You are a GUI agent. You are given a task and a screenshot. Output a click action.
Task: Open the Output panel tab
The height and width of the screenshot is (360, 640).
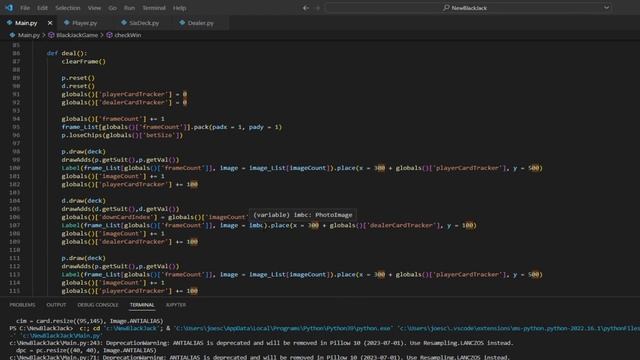pos(56,305)
